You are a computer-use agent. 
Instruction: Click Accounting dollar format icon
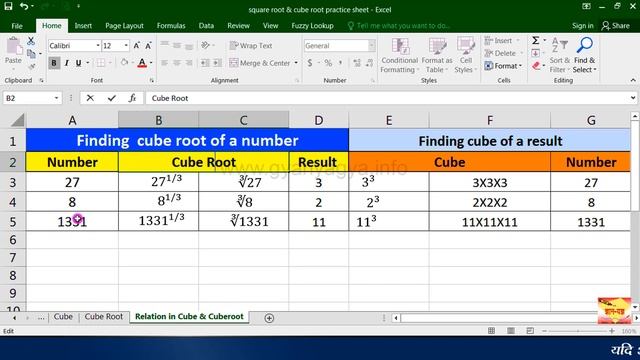pos(310,63)
